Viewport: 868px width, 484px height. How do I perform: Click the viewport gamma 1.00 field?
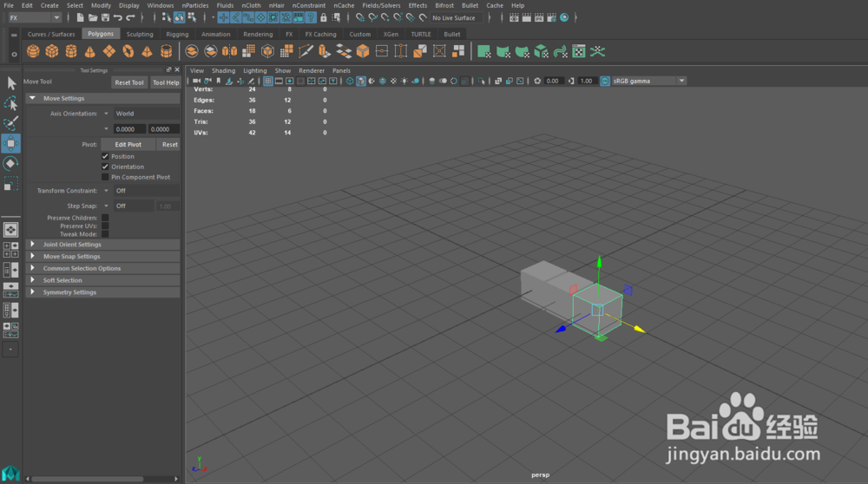click(586, 81)
